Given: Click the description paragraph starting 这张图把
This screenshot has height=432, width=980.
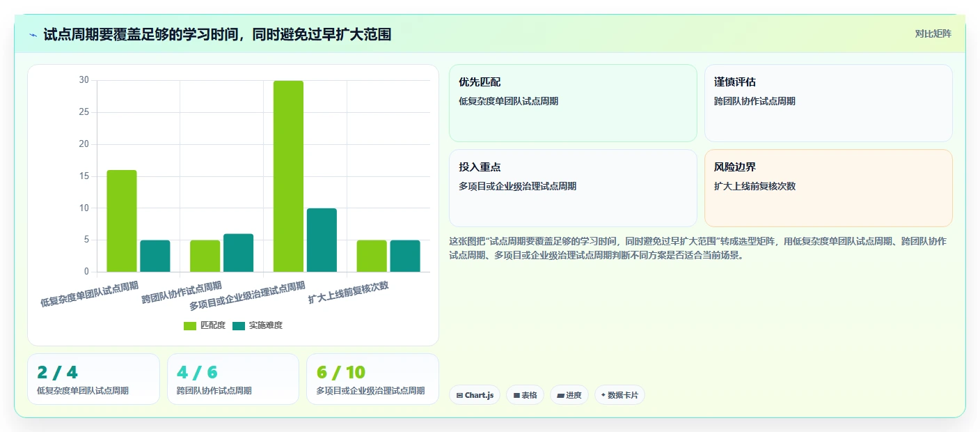Looking at the screenshot, I should [697, 248].
